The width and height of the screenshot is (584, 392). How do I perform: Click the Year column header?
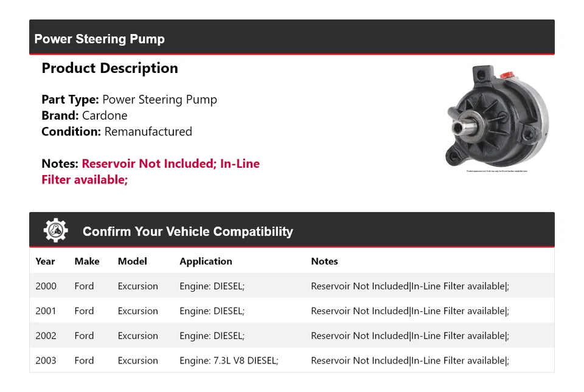[x=45, y=261]
